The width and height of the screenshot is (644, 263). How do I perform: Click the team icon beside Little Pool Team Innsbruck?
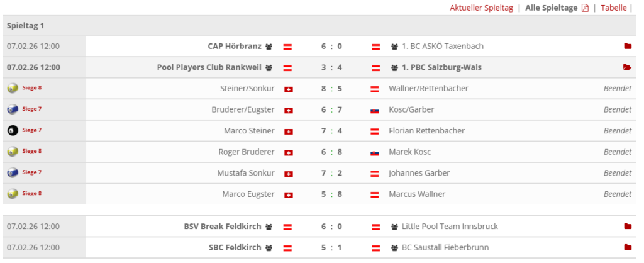(395, 227)
